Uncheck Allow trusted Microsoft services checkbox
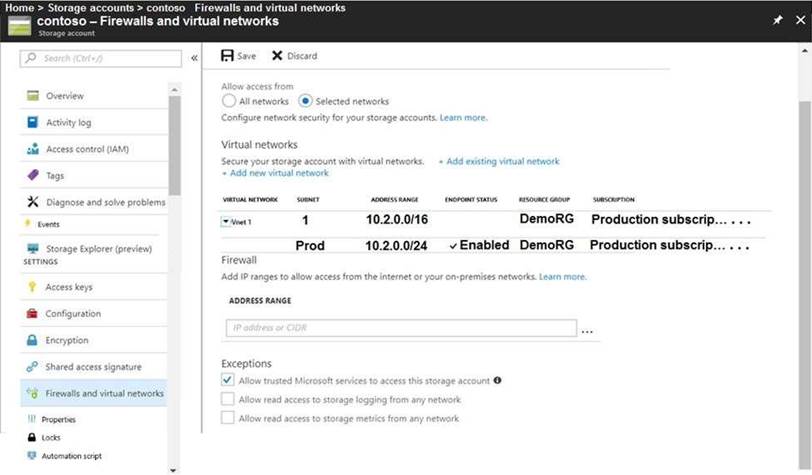This screenshot has height=475, width=812. [x=228, y=381]
